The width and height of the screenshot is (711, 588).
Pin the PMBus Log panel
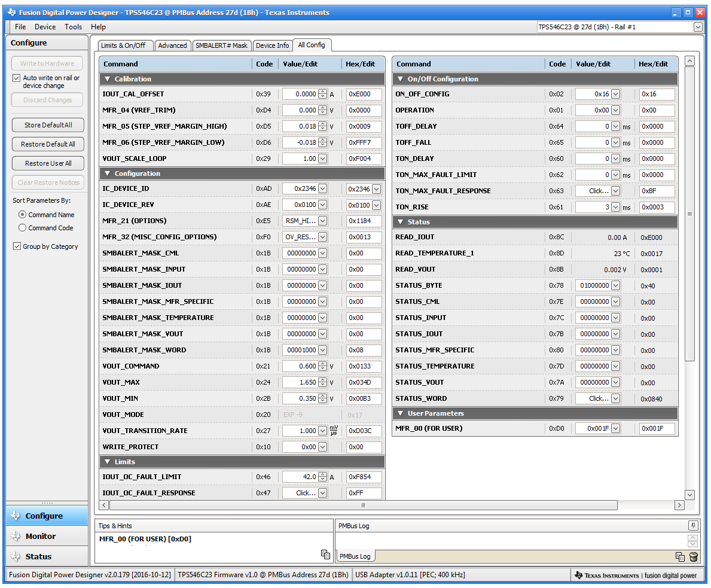click(693, 525)
